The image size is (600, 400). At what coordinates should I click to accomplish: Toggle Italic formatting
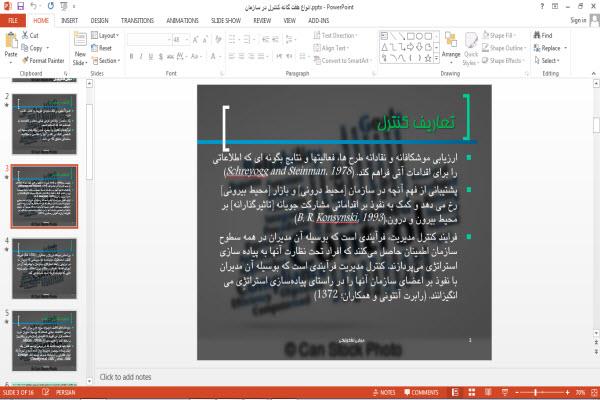(x=141, y=57)
